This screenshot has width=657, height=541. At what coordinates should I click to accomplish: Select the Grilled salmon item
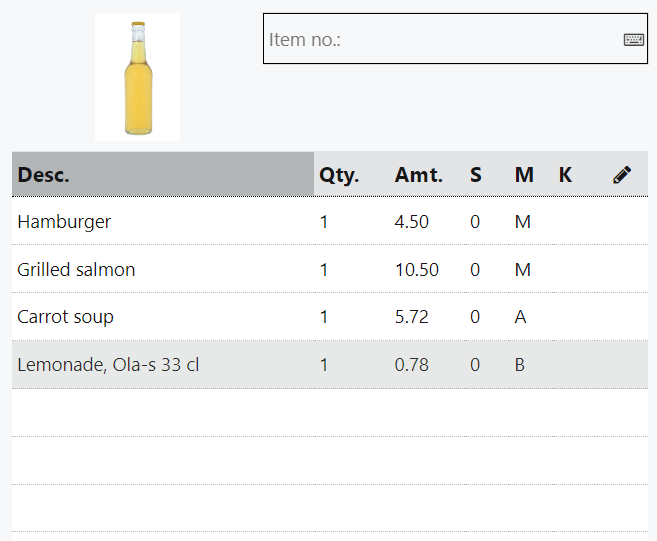76,270
